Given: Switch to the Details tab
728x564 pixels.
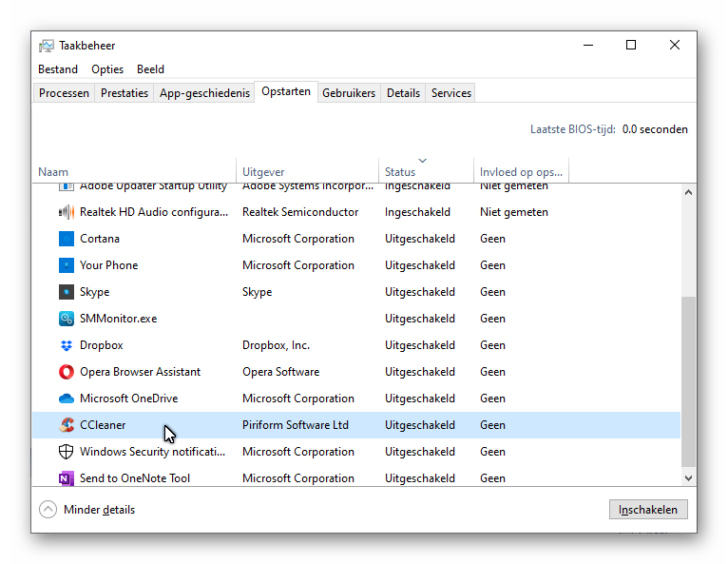Looking at the screenshot, I should coord(404,93).
